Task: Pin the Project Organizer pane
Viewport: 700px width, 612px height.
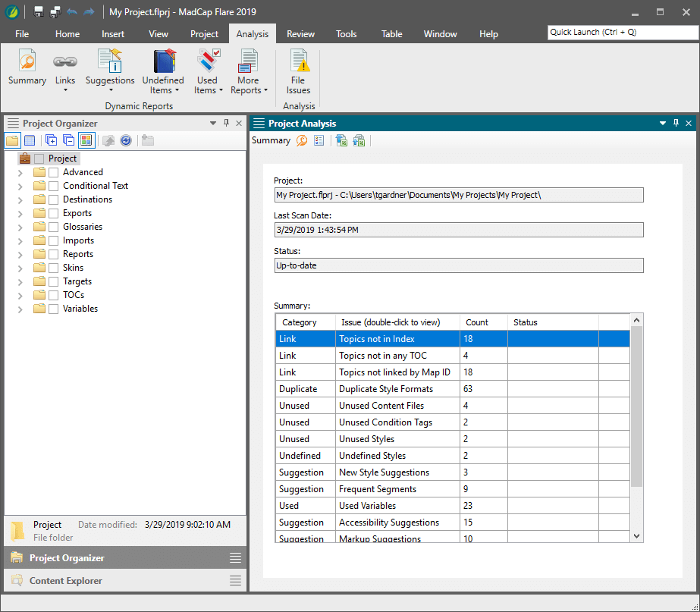Action: point(226,123)
